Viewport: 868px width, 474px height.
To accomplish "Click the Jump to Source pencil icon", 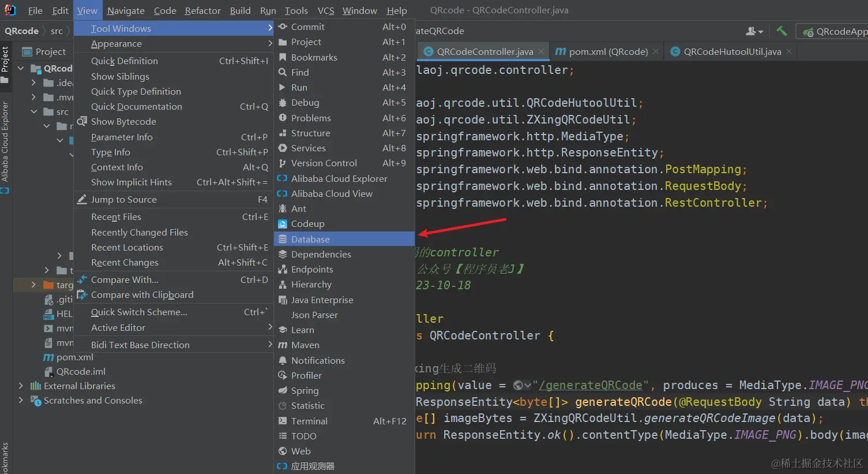I will click(82, 199).
